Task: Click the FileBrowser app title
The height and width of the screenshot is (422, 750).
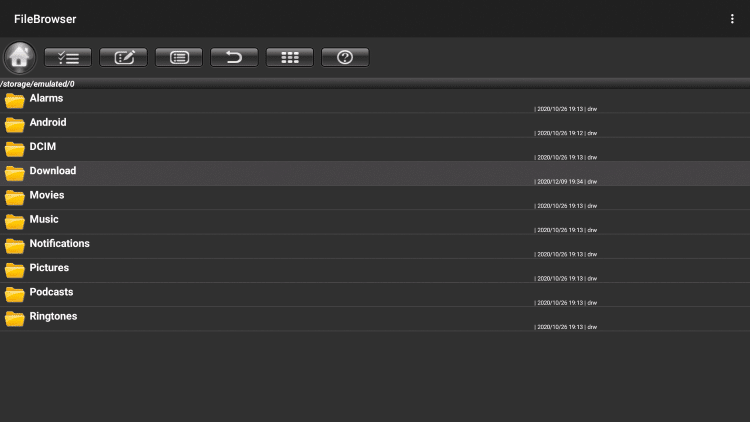Action: (x=45, y=19)
